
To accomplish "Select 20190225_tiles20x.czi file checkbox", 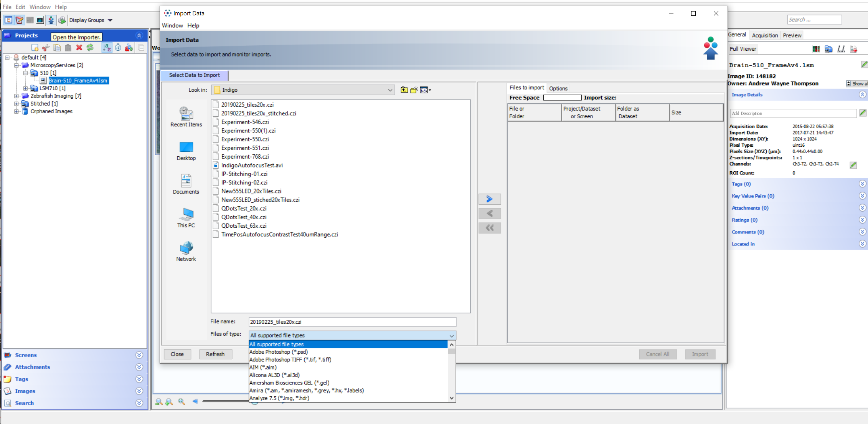I will tap(215, 104).
